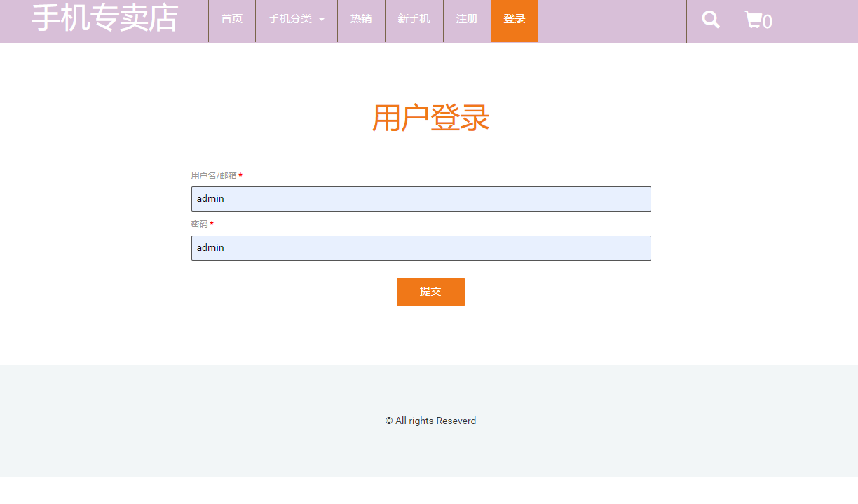Screen dimensions: 858x504
Task: Click the required asterisk next to 密码
Action: coord(212,224)
